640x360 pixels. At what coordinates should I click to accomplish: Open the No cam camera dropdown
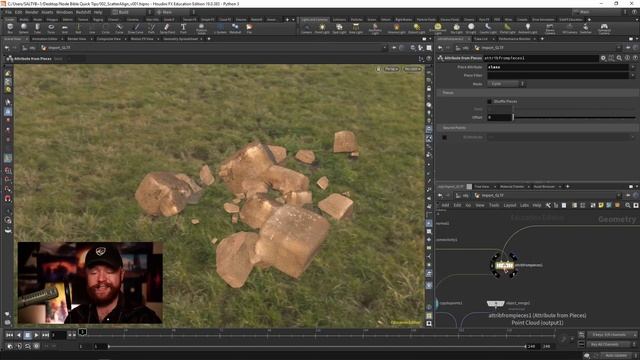(412, 69)
